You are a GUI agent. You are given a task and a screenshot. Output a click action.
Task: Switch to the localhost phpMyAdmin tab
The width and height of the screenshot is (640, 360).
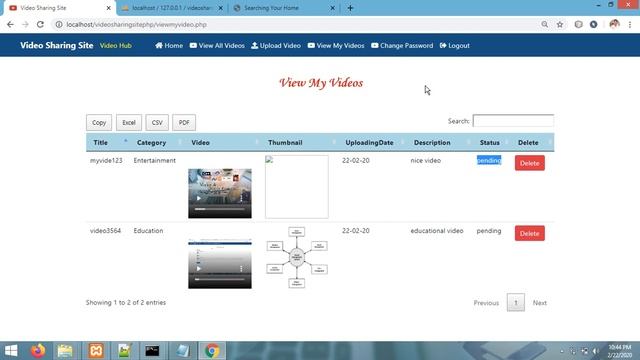coord(172,8)
